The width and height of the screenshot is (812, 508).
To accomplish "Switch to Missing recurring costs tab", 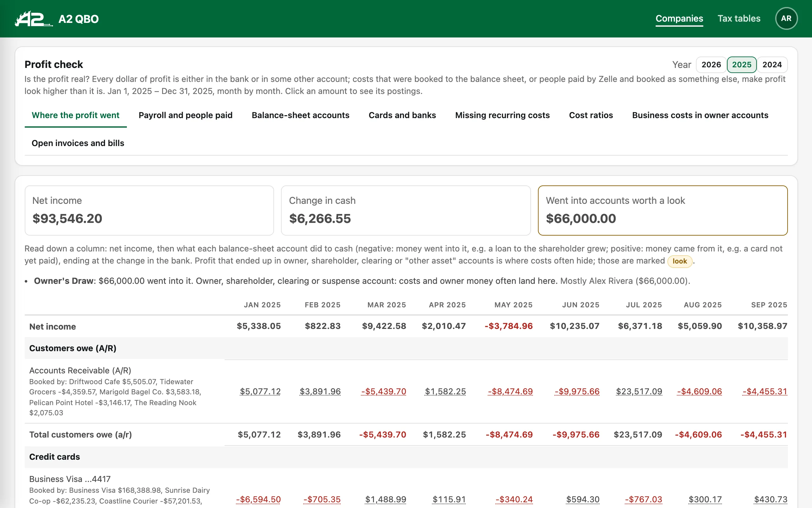I will 502,115.
